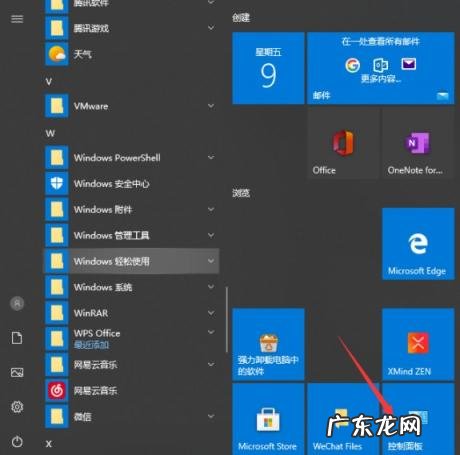
Task: Open the Microsoft Store tile
Action: tap(268, 419)
